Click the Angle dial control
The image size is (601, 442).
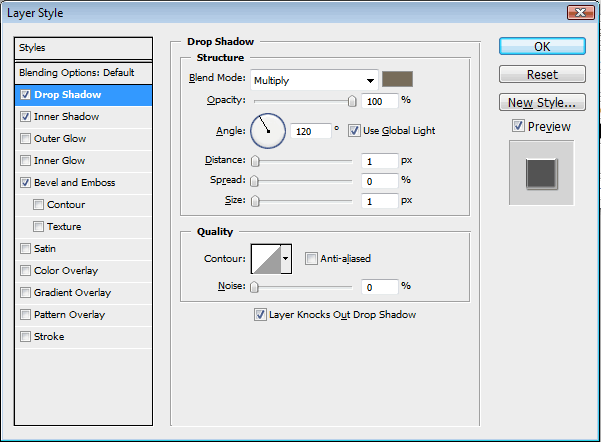click(268, 131)
